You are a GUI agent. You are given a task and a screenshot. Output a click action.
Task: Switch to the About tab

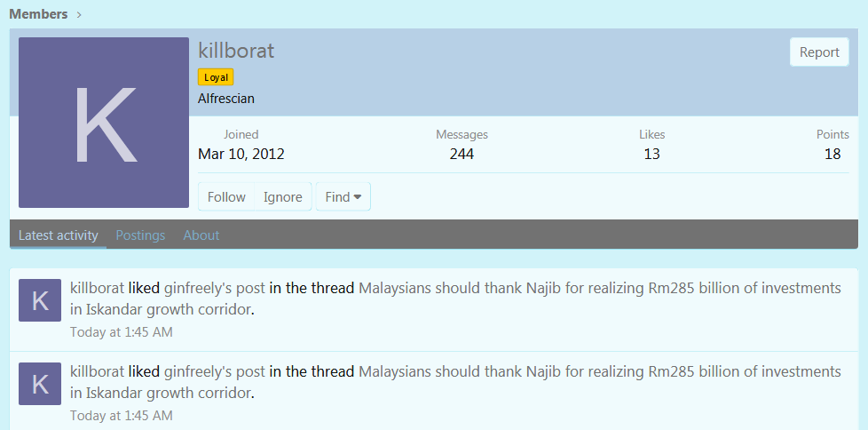(201, 235)
